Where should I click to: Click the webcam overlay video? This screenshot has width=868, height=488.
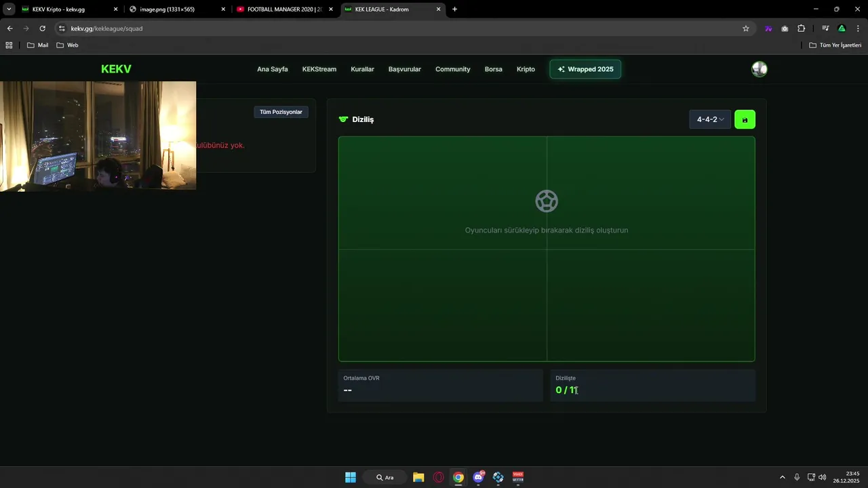click(98, 136)
